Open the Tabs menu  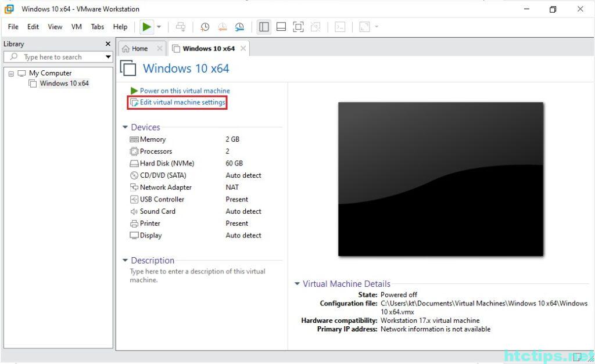pyautogui.click(x=97, y=27)
